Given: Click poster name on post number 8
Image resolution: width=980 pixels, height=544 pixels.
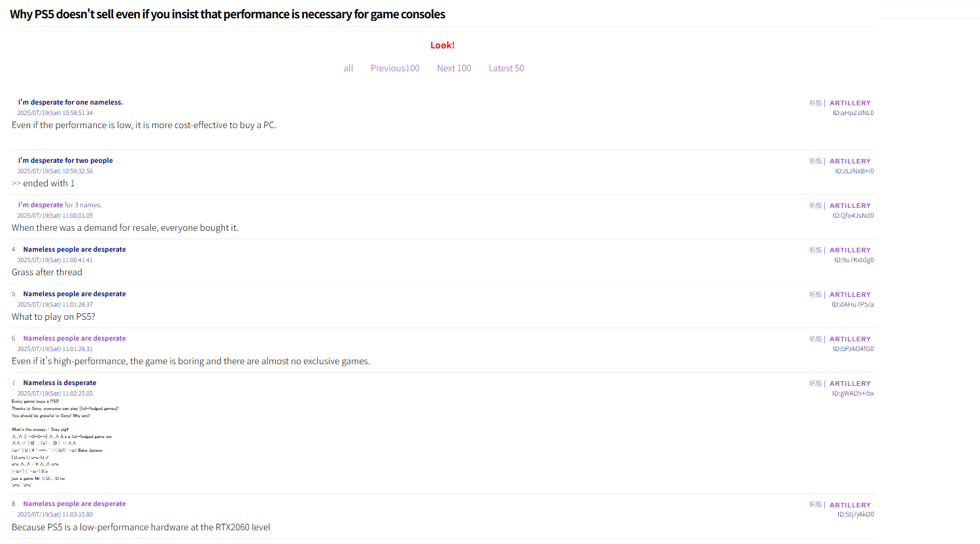Looking at the screenshot, I should click(x=75, y=503).
